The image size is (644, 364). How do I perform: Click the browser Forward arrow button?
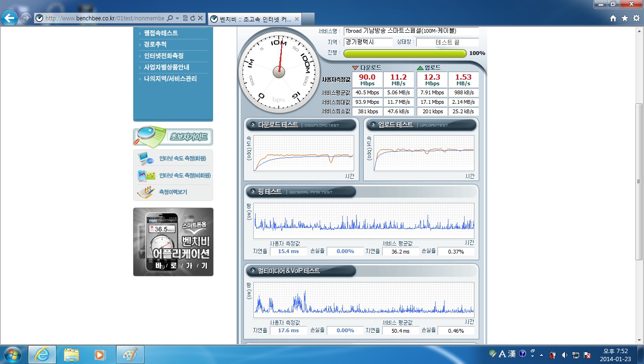pos(26,18)
